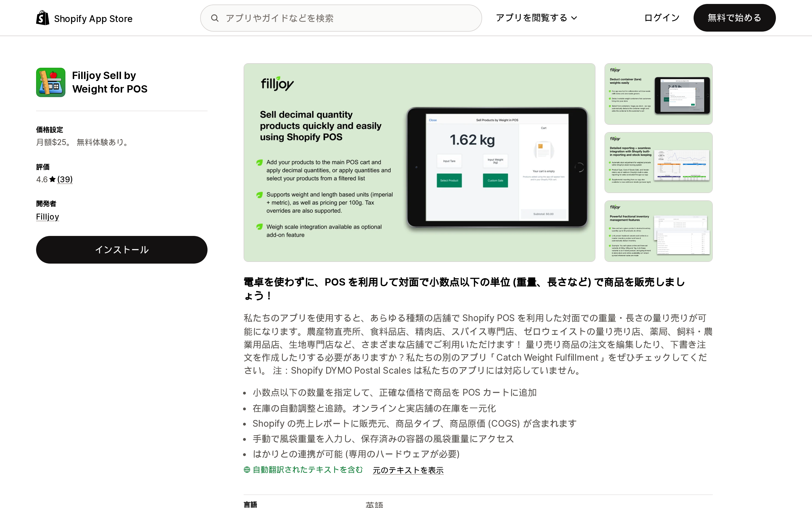This screenshot has height=508, width=812.
Task: Click the 評価 heading
Action: (43, 167)
